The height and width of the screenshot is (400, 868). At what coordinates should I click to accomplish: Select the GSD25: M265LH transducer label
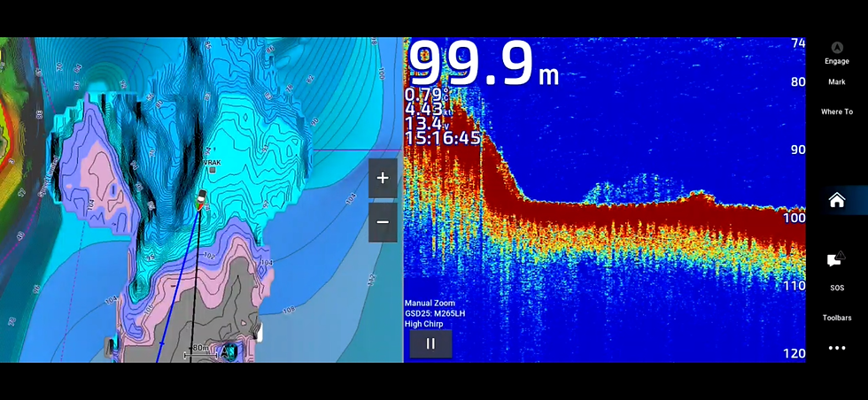coord(435,313)
